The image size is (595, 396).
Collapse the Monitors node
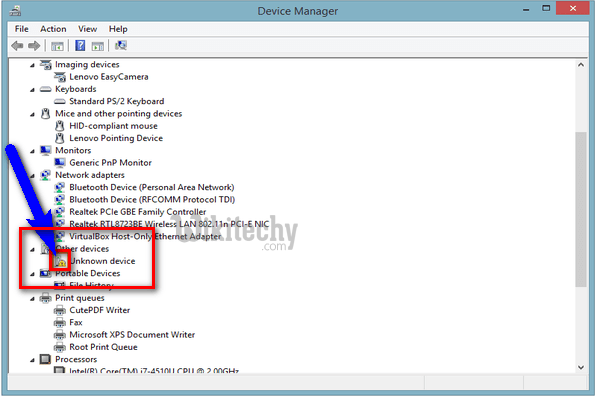point(32,151)
